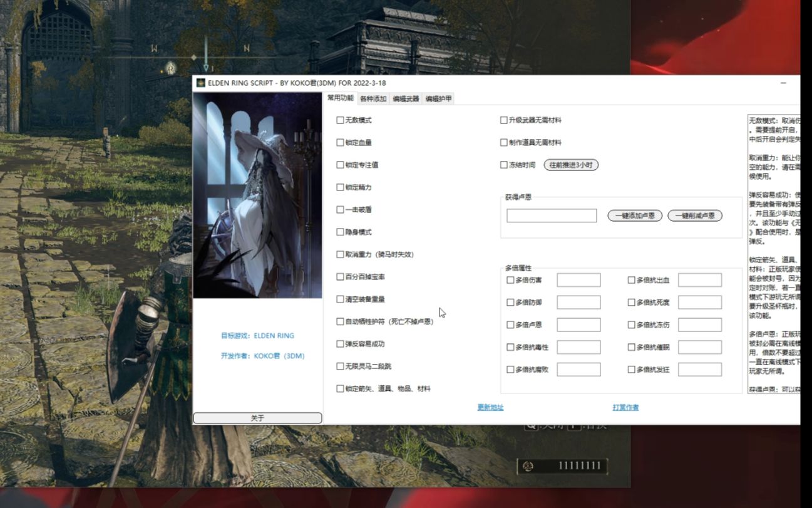Click the 多倍抗腐败 input box
This screenshot has height=508, width=812.
tap(578, 370)
